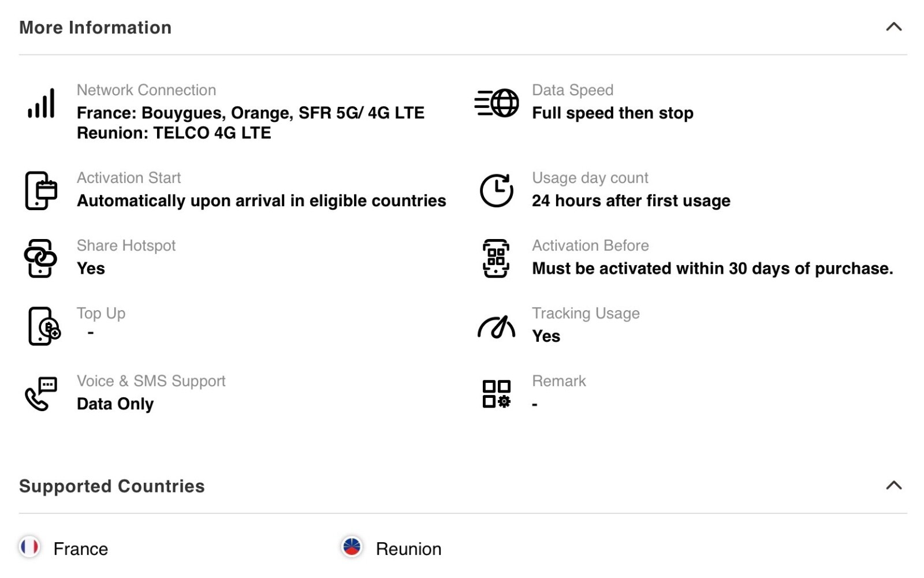Click the More Information heading
Viewport: 924px width, 578px height.
95,28
